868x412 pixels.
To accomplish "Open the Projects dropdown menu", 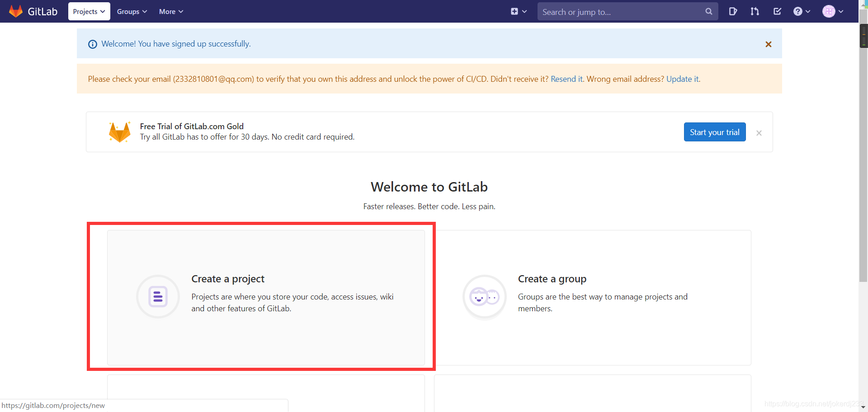I will coord(89,11).
